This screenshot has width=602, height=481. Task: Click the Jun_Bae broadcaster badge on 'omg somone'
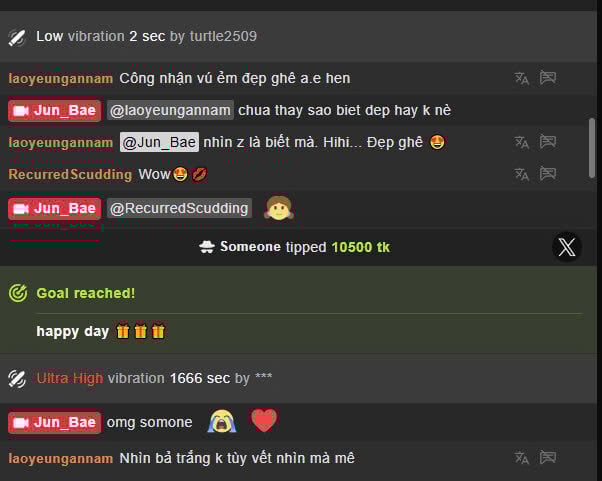coord(55,422)
